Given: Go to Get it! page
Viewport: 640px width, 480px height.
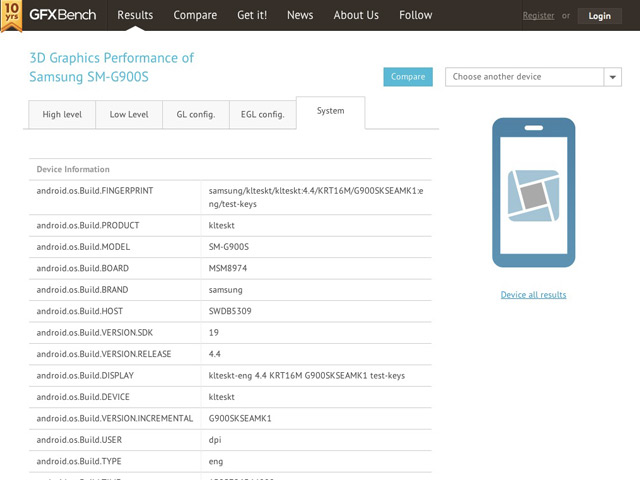Looking at the screenshot, I should pyautogui.click(x=252, y=15).
